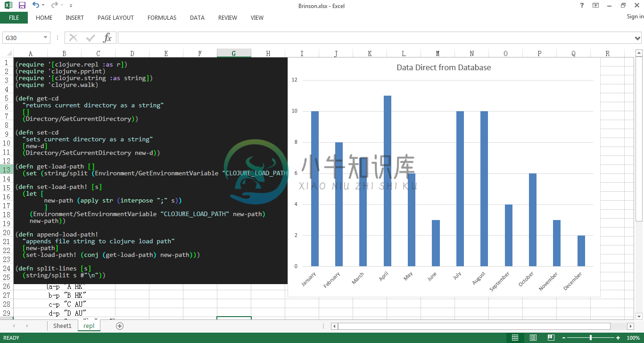Image resolution: width=644 pixels, height=343 pixels.
Task: Switch to the HOME ribbon tab
Action: (44, 18)
